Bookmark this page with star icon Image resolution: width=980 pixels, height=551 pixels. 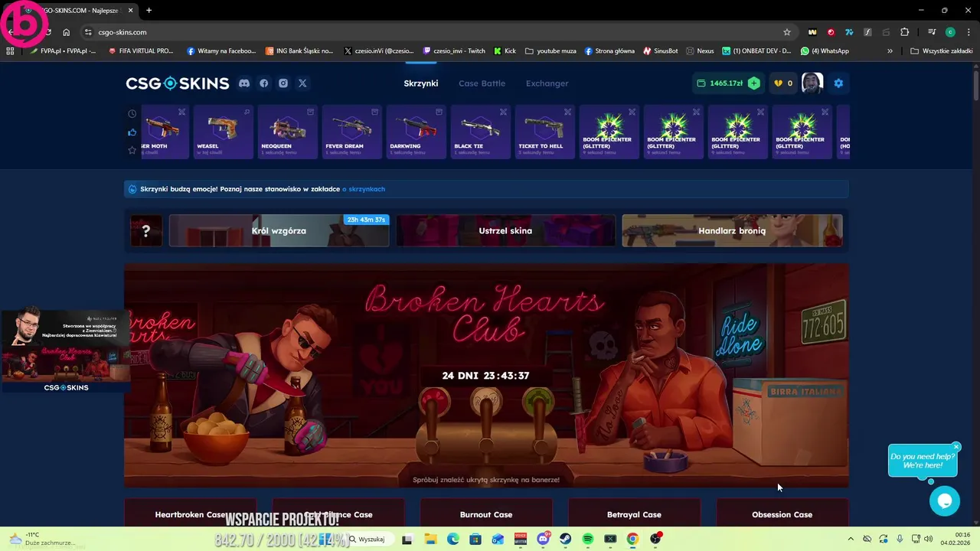click(x=786, y=32)
